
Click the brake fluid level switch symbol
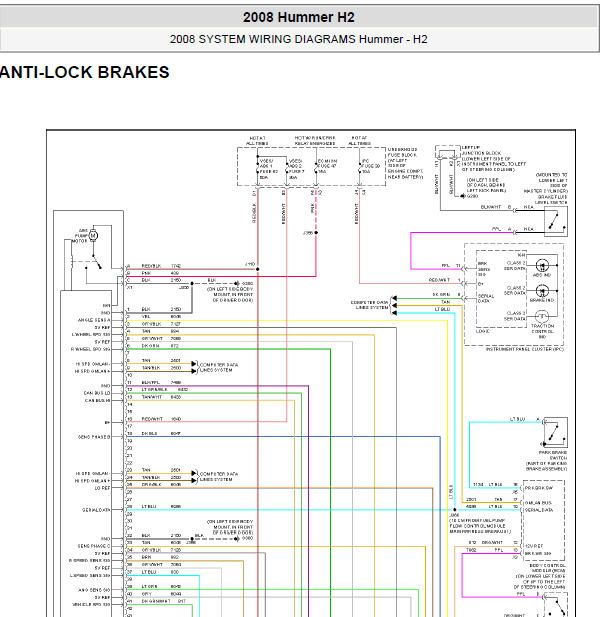556,221
